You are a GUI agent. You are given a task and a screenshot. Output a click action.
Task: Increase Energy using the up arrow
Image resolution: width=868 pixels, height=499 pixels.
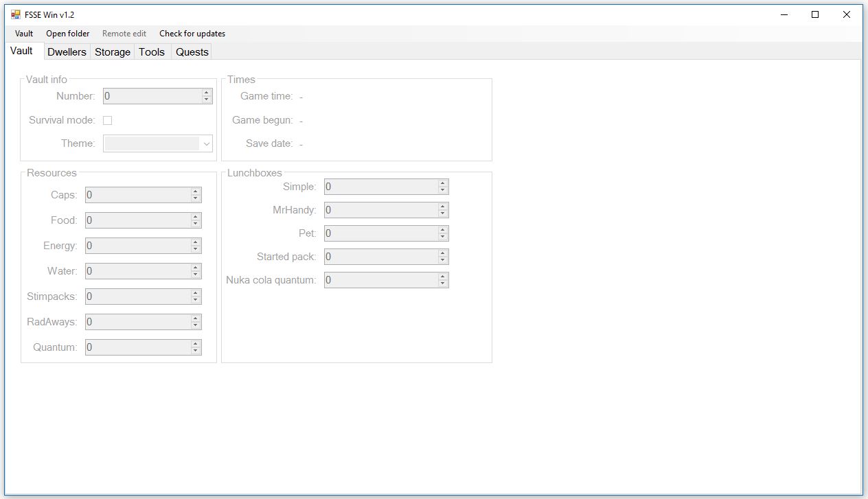tap(196, 242)
